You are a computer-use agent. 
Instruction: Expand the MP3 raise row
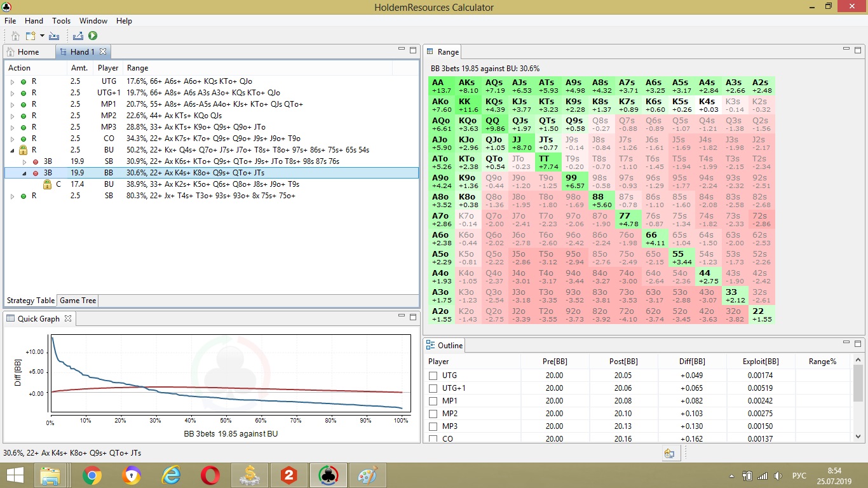click(12, 127)
